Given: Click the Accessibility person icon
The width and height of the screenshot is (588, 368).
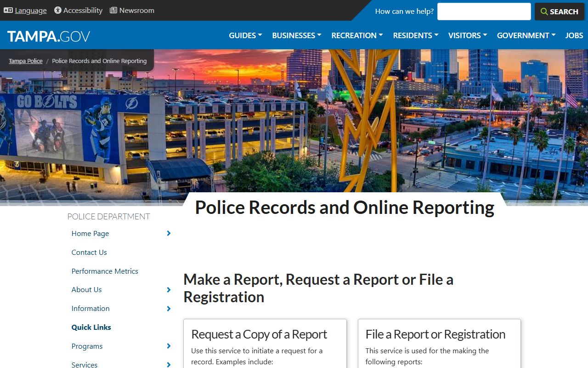Looking at the screenshot, I should (x=58, y=10).
